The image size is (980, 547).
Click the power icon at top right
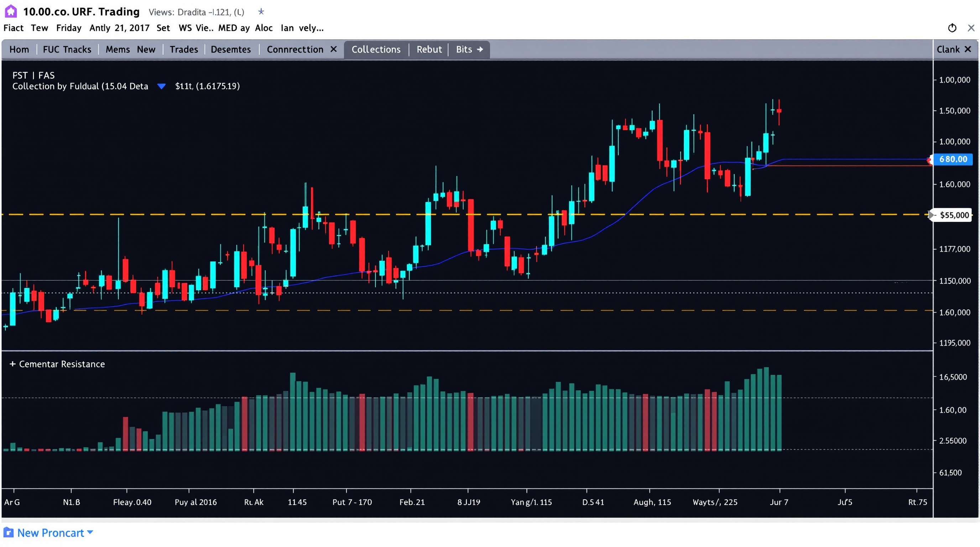pos(952,28)
